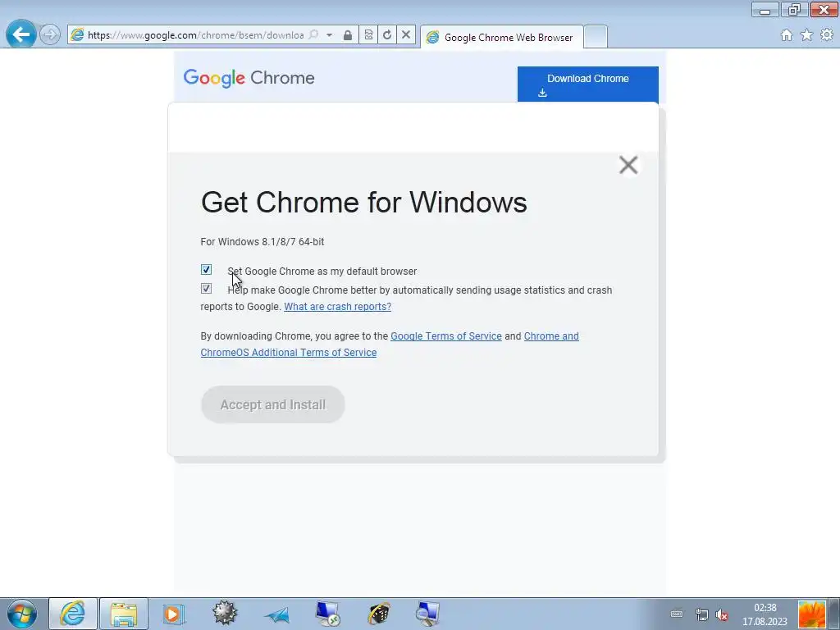Viewport: 840px width, 630px height.
Task: Open the Internet Explorer tools gear menu
Action: pos(827,35)
